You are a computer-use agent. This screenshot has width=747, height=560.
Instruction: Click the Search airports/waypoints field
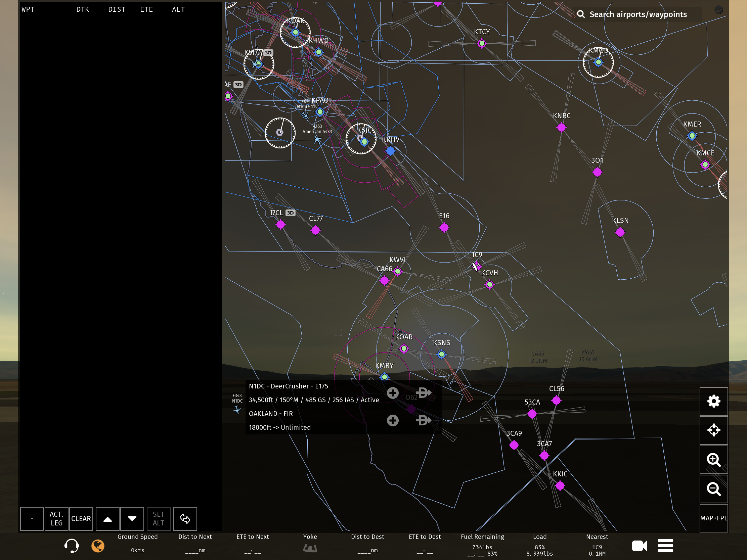click(x=638, y=14)
